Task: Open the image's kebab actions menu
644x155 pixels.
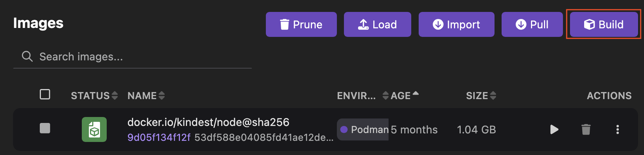Action: click(618, 130)
